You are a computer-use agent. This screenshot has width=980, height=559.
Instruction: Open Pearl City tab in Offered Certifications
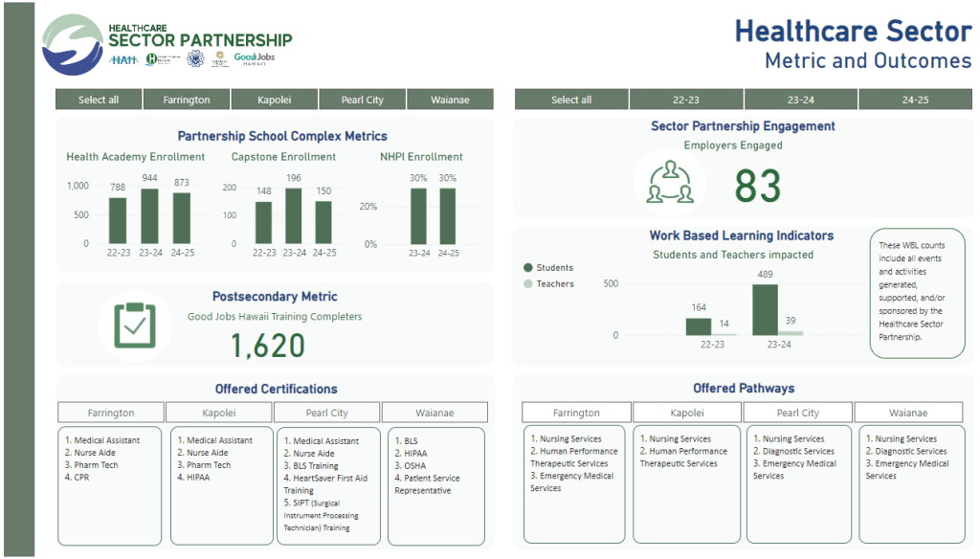[x=327, y=413]
